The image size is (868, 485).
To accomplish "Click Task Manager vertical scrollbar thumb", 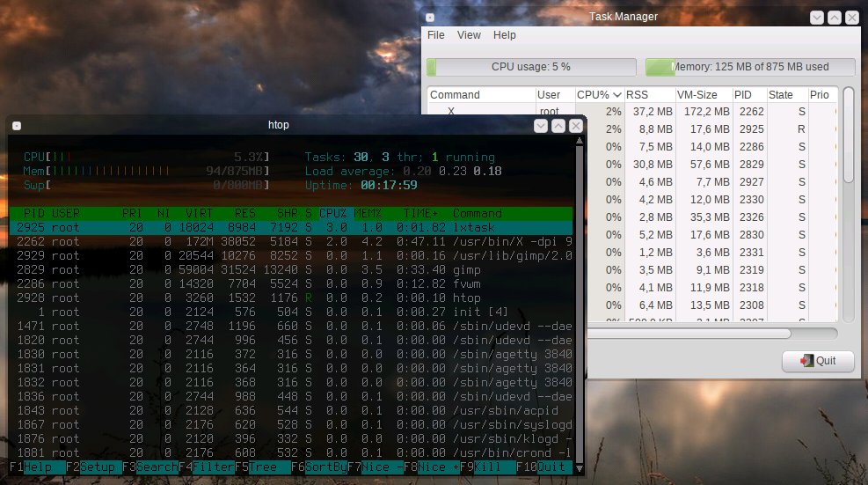I will (x=848, y=135).
